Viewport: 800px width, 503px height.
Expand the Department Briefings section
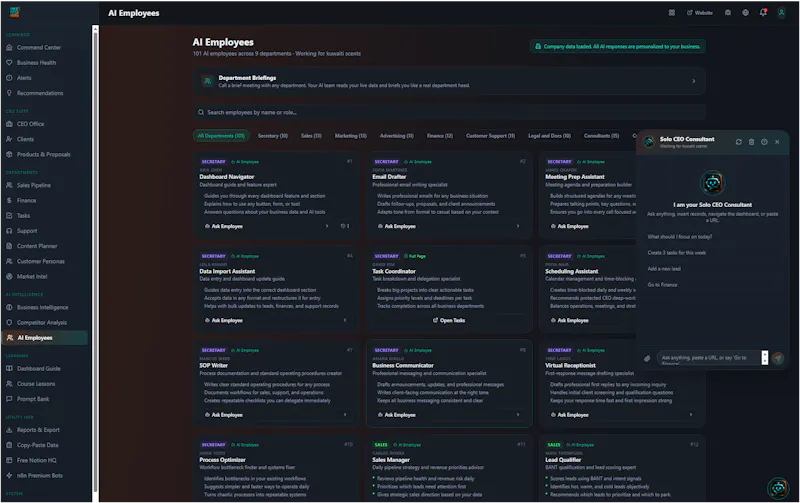pyautogui.click(x=693, y=81)
